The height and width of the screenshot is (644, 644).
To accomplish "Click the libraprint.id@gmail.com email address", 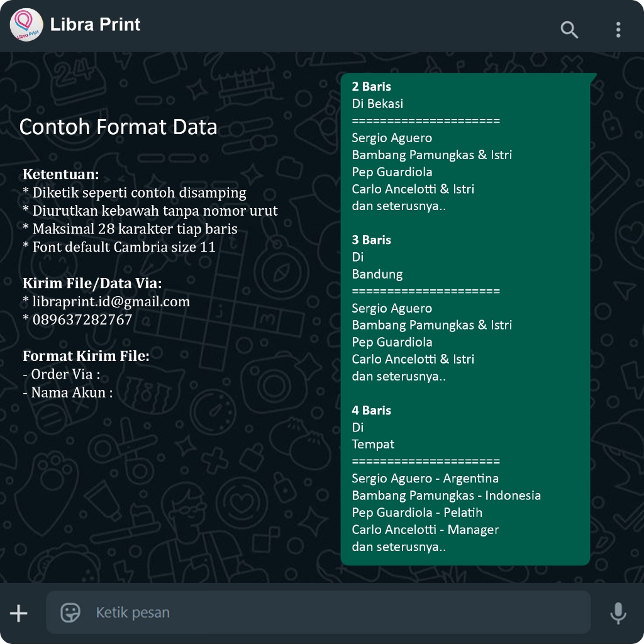I will [x=111, y=301].
